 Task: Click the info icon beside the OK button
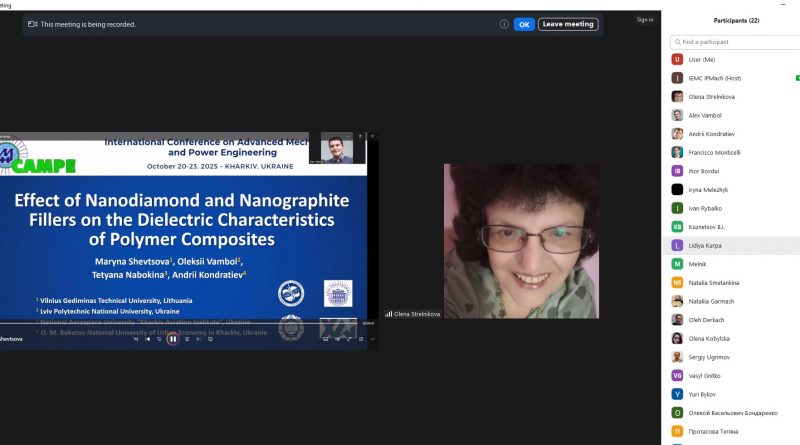[505, 24]
